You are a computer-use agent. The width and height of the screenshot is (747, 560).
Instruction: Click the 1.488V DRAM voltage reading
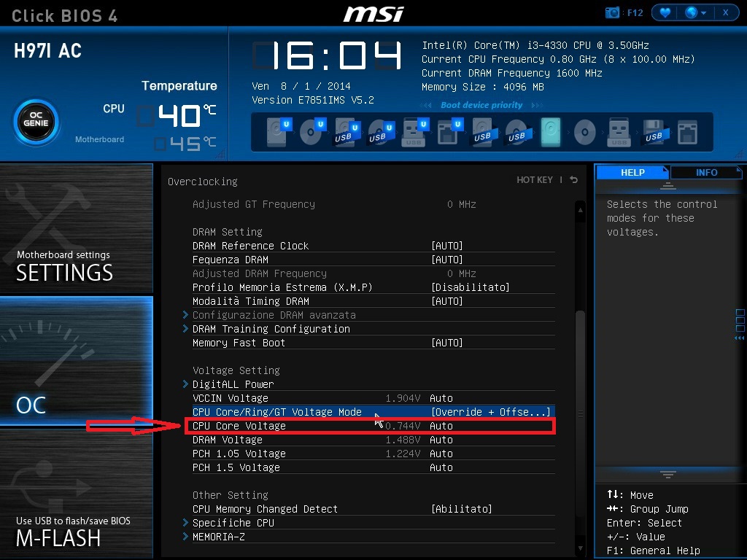click(x=403, y=440)
